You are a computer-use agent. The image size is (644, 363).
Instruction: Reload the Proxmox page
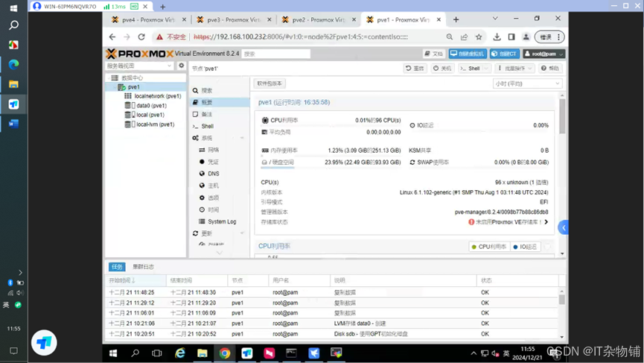(141, 37)
